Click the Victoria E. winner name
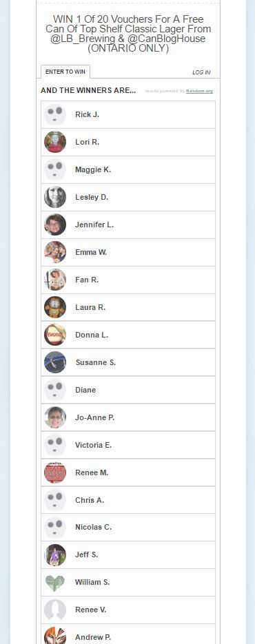 pyautogui.click(x=93, y=445)
